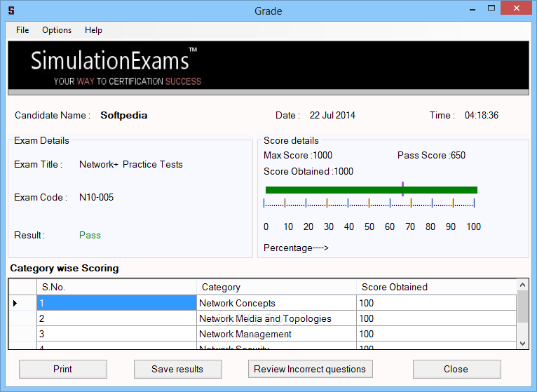
Task: Click exam title Network+ Practice Tests
Action: pyautogui.click(x=131, y=165)
